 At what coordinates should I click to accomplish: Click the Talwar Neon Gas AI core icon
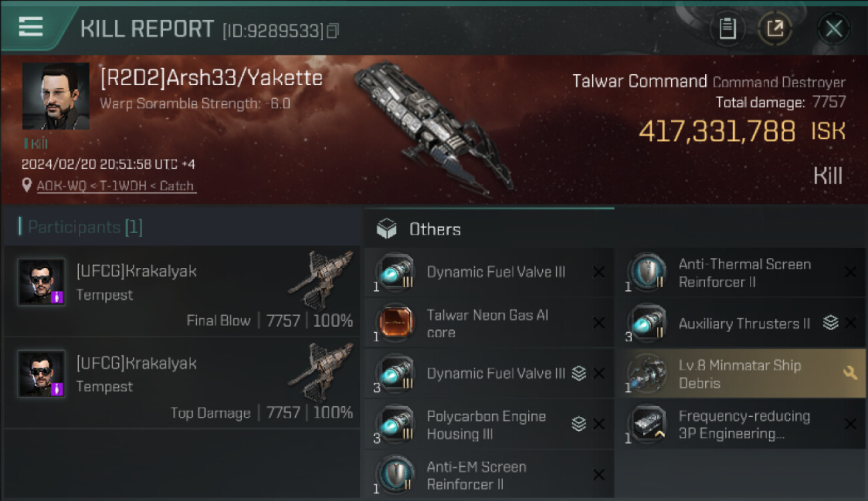[395, 323]
